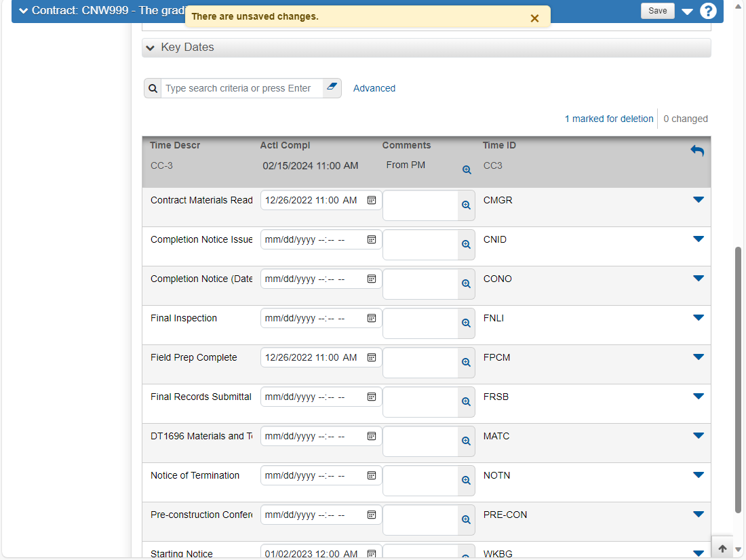Open the FNLI row action dropdown arrow
Viewport: 746px width, 560px height.
[698, 318]
